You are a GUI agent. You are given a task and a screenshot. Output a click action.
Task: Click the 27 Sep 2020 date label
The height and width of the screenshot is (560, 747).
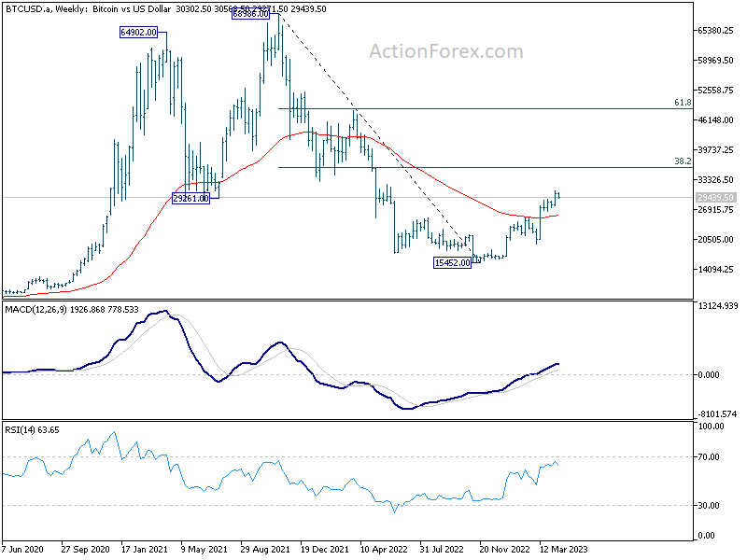click(x=85, y=550)
